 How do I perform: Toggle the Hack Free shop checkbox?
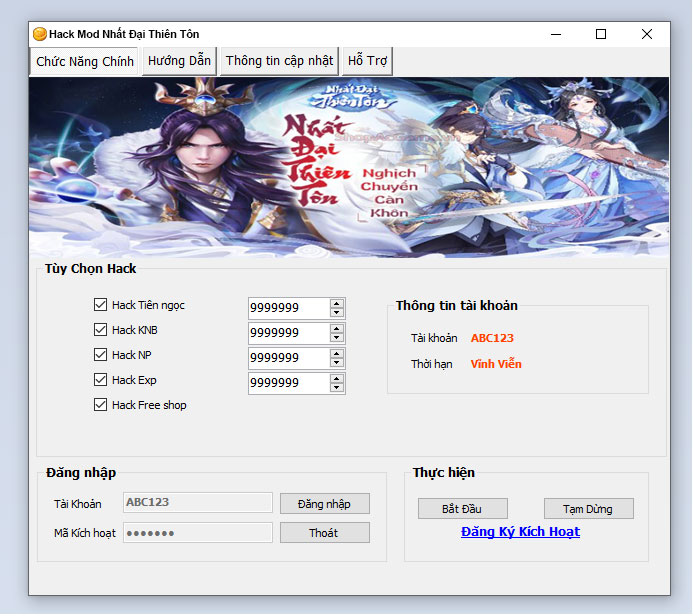(100, 405)
